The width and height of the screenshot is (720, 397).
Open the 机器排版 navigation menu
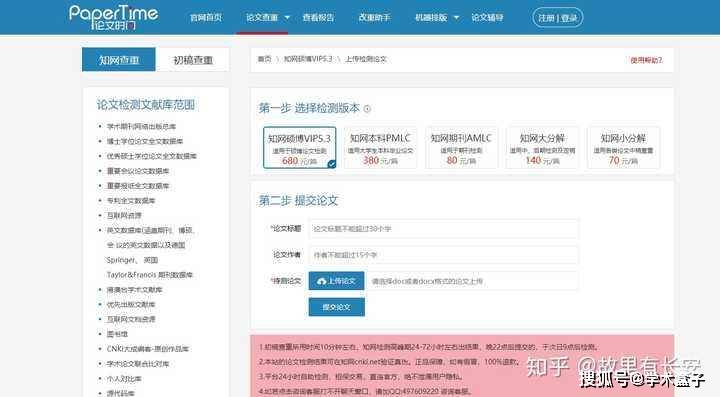(431, 17)
